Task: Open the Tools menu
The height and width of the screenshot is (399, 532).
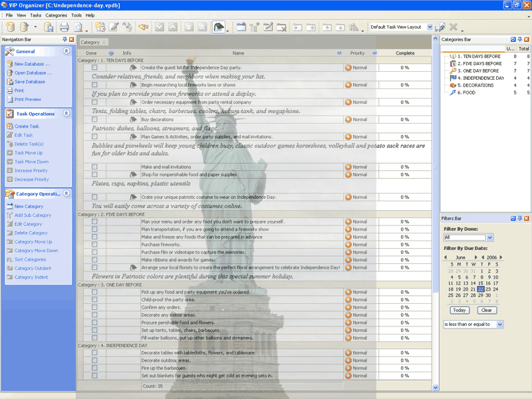Action: tap(76, 15)
